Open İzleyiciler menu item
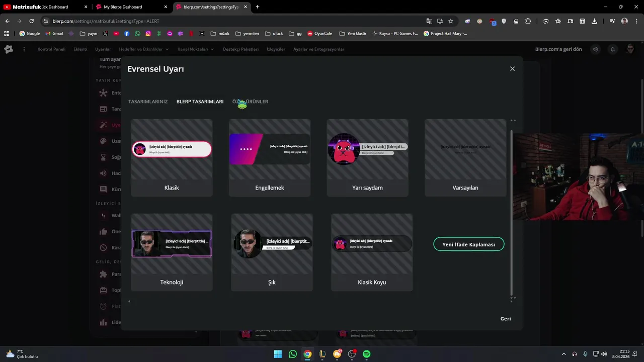Screen dimensions: 644x362 pos(276,49)
